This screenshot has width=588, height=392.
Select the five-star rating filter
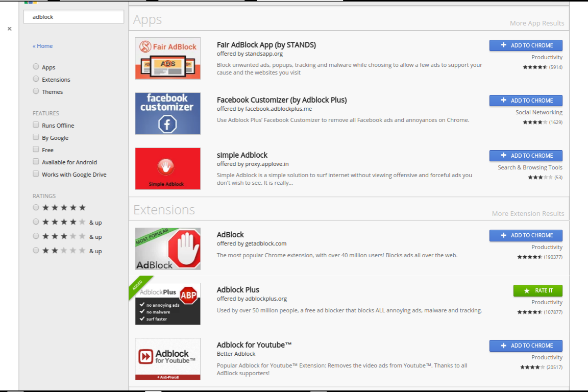pos(36,207)
